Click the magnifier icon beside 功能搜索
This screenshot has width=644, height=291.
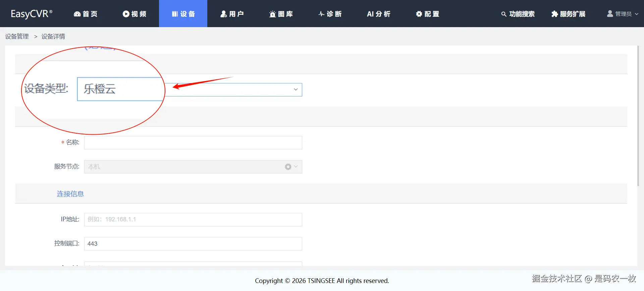pos(504,14)
